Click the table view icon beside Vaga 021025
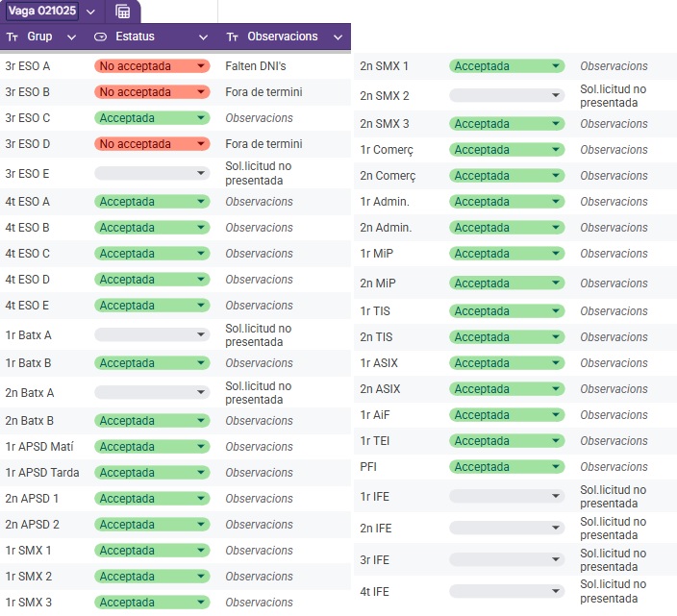This screenshot has width=677, height=616. pyautogui.click(x=122, y=12)
